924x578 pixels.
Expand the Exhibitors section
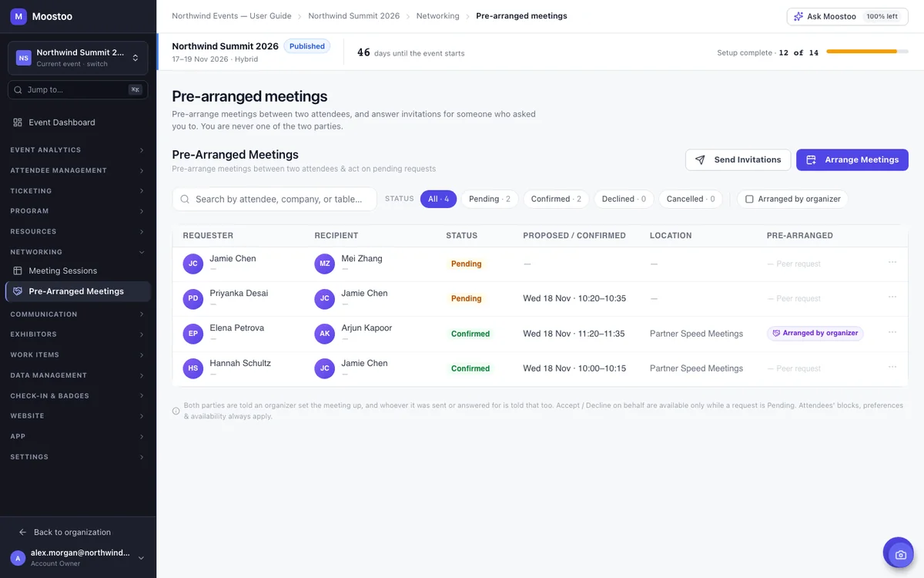coord(78,334)
